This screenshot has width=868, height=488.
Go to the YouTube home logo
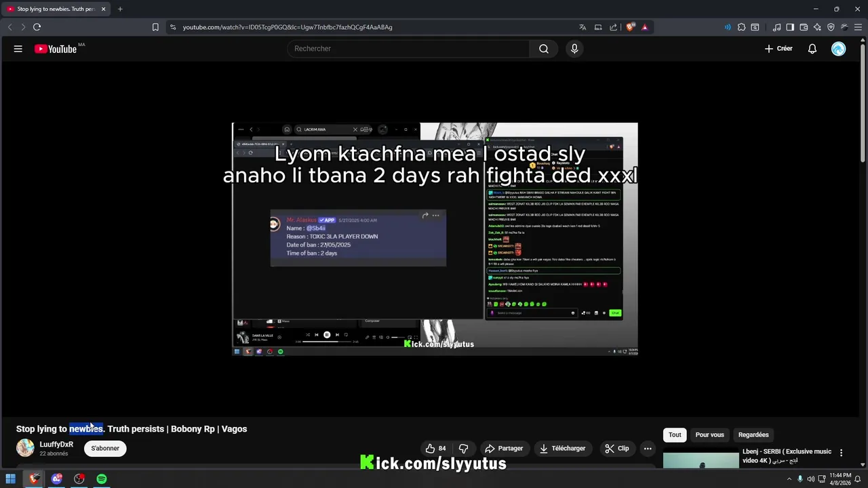tap(56, 49)
